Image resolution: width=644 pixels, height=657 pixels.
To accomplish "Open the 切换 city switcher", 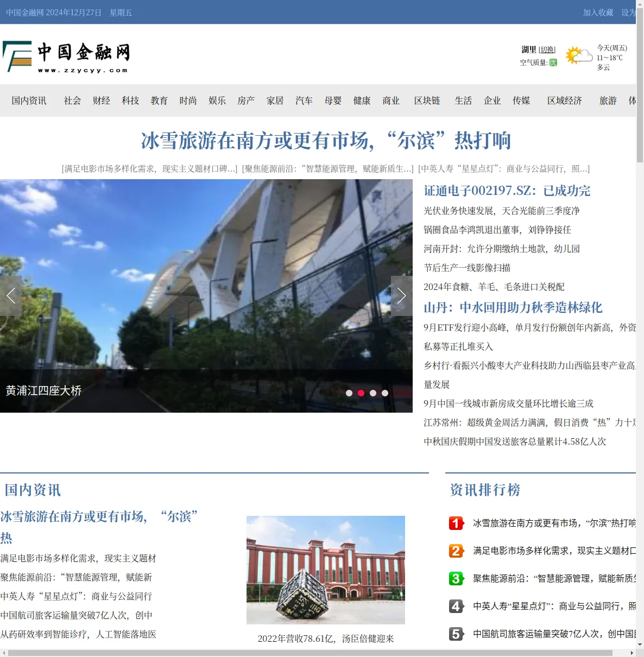I will click(547, 50).
